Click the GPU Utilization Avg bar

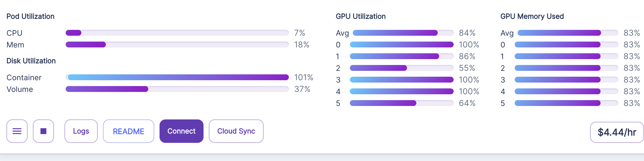[x=403, y=33]
